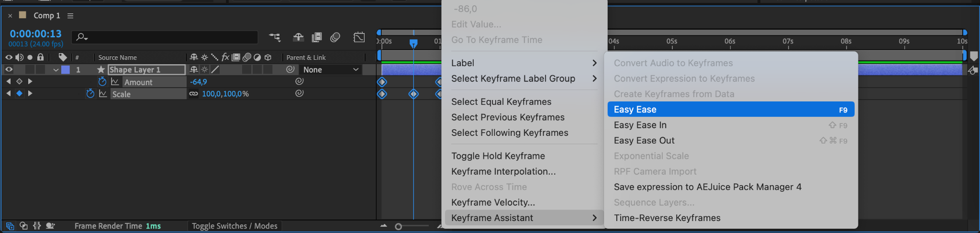Click the Scale stopwatch icon
980x233 pixels.
coord(90,94)
